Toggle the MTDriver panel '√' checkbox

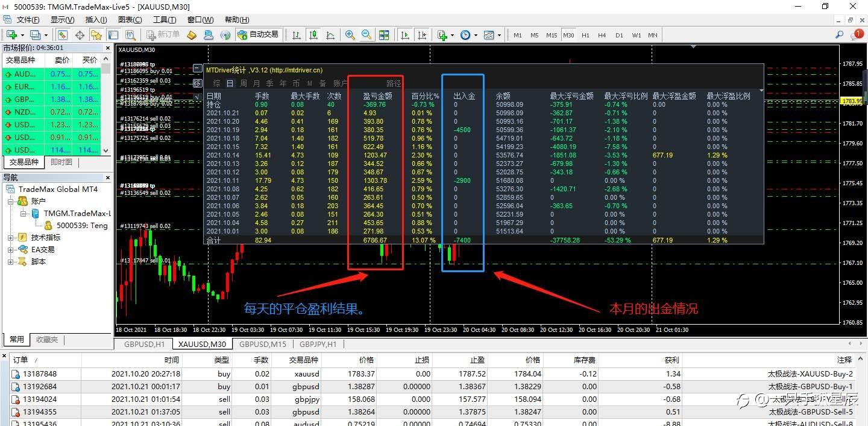(x=198, y=97)
